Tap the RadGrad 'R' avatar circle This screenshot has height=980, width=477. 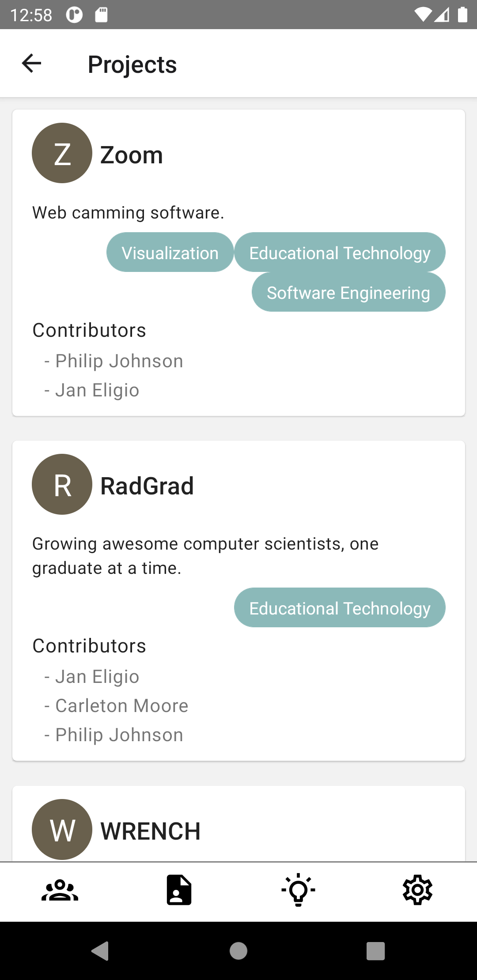(62, 484)
